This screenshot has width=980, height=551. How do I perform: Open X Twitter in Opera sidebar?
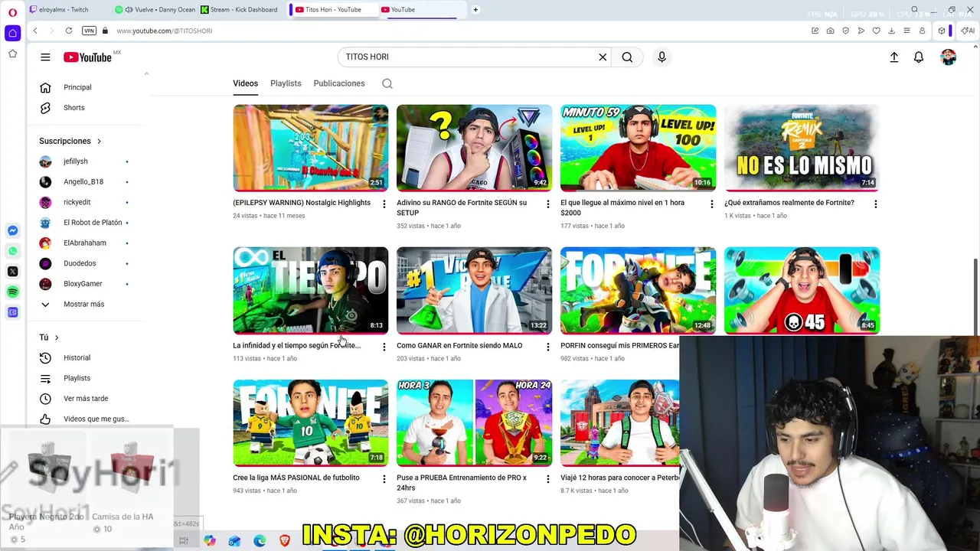[x=12, y=272]
